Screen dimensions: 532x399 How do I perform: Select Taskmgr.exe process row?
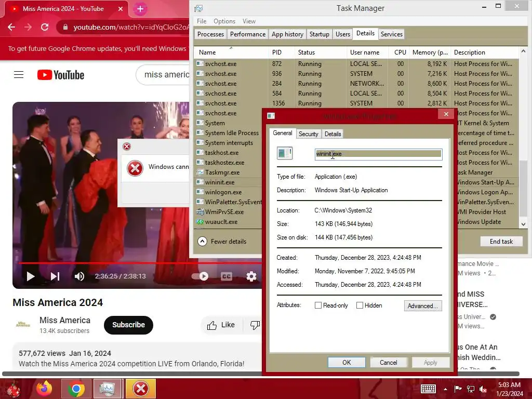click(x=229, y=172)
